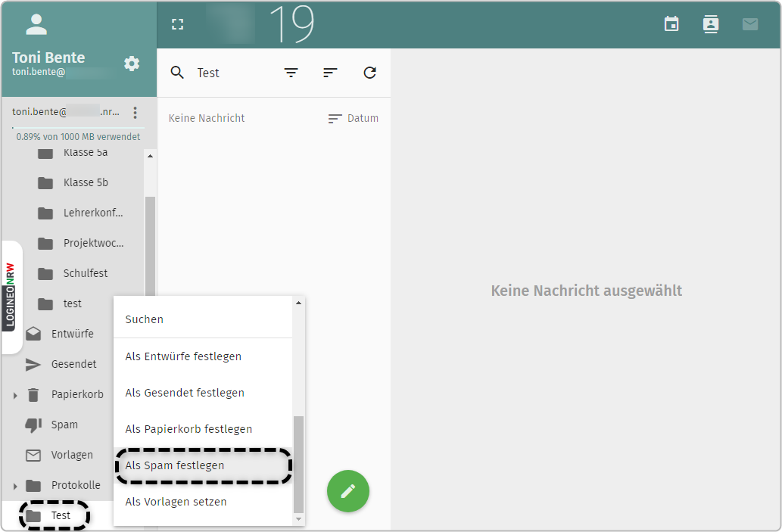Expand the Protokolle folder
The width and height of the screenshot is (782, 532).
15,485
